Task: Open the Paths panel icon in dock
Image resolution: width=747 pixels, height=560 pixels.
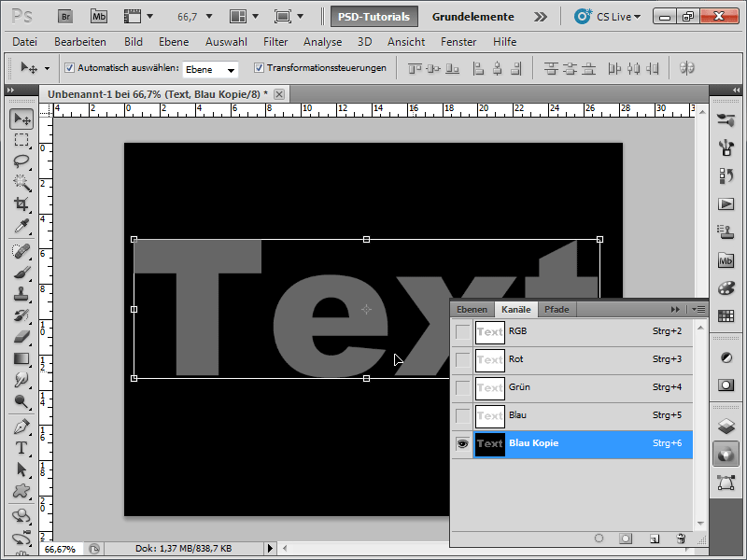Action: [726, 483]
